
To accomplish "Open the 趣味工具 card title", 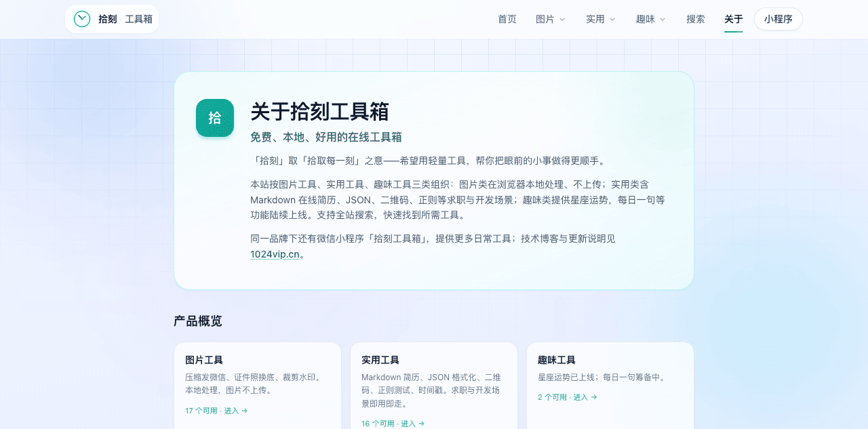I will coord(557,360).
